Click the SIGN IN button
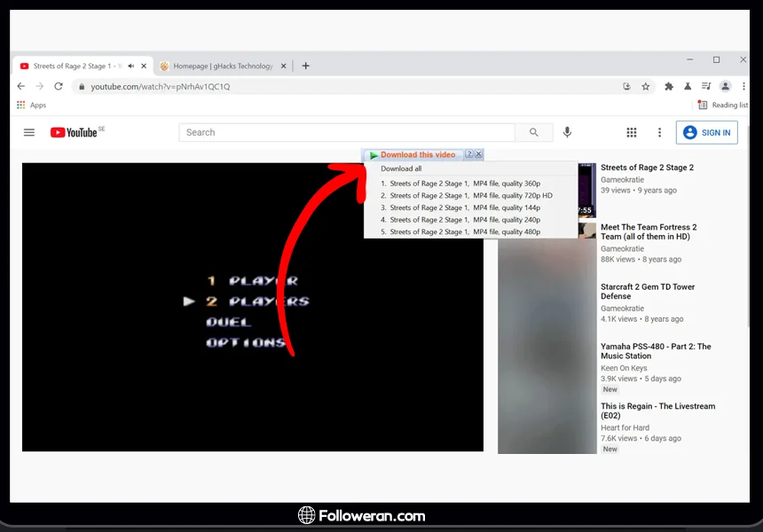The height and width of the screenshot is (532, 763). [x=706, y=132]
